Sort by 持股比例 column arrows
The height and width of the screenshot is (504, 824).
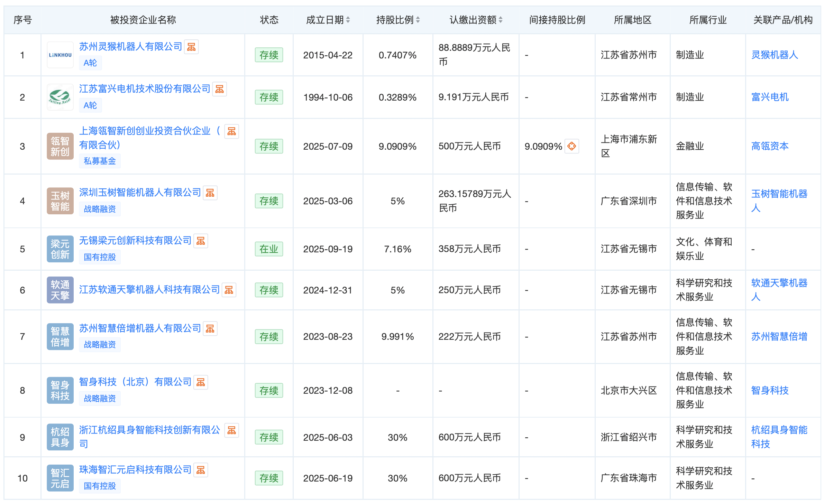[418, 20]
